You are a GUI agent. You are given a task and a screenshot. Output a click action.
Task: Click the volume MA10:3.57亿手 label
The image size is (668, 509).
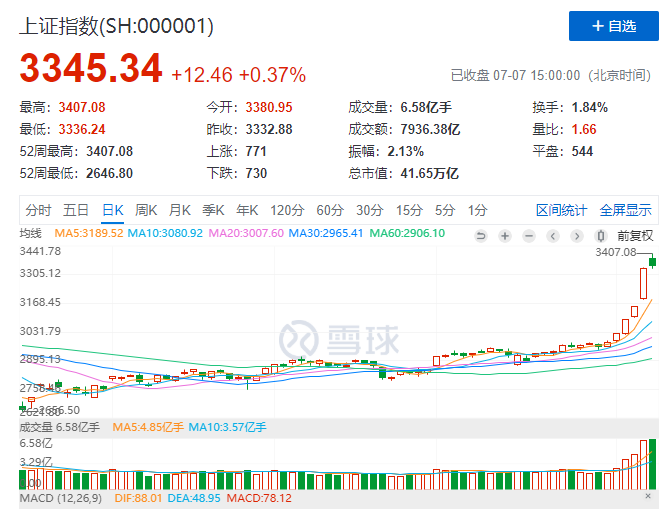[227, 427]
